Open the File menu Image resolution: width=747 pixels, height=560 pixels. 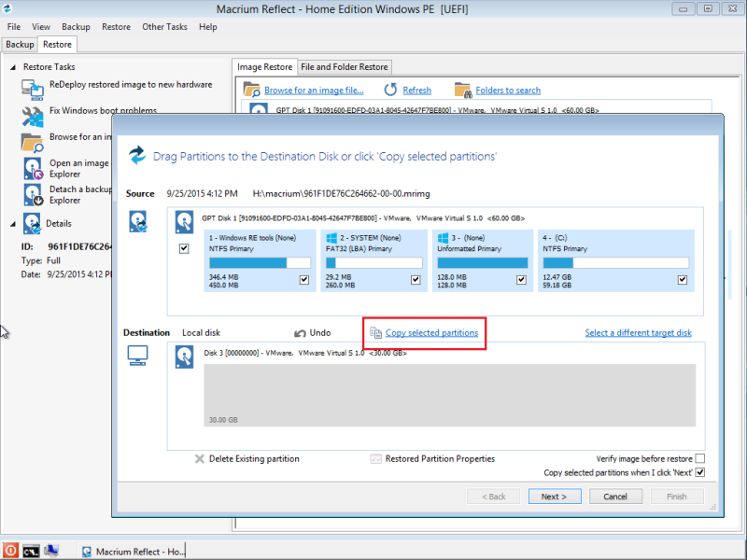(14, 27)
